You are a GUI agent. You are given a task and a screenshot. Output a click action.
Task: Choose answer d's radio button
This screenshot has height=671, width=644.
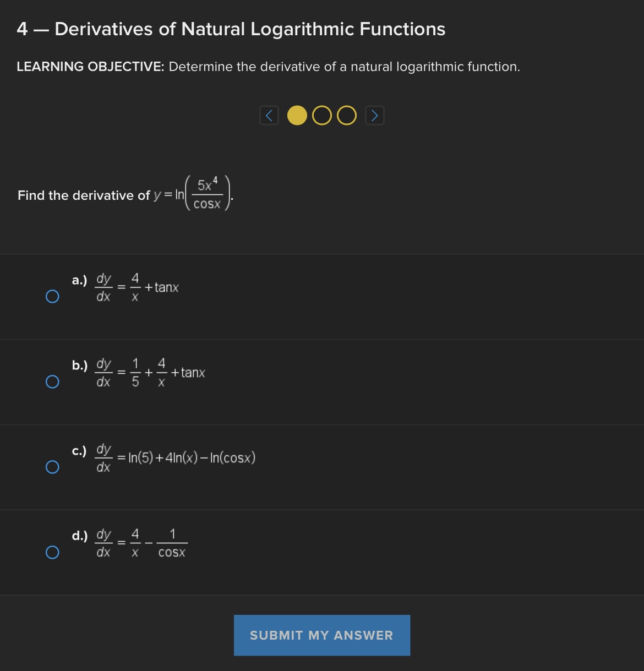[x=52, y=552]
